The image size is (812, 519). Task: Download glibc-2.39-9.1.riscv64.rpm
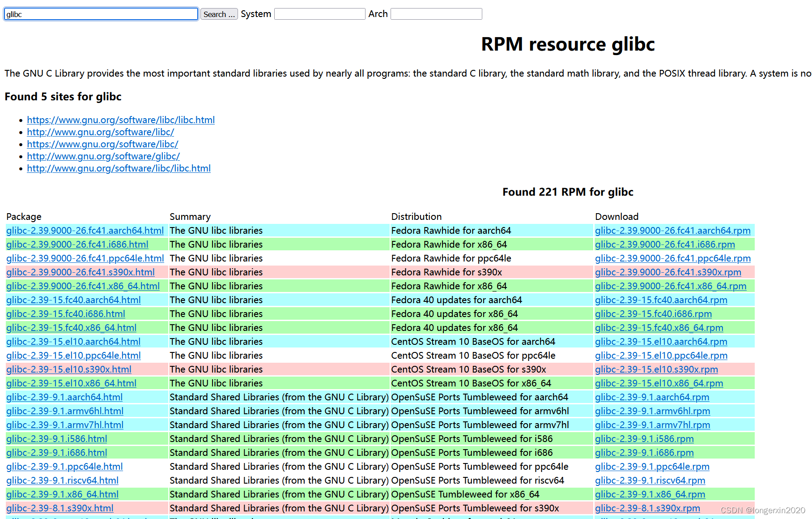click(650, 480)
